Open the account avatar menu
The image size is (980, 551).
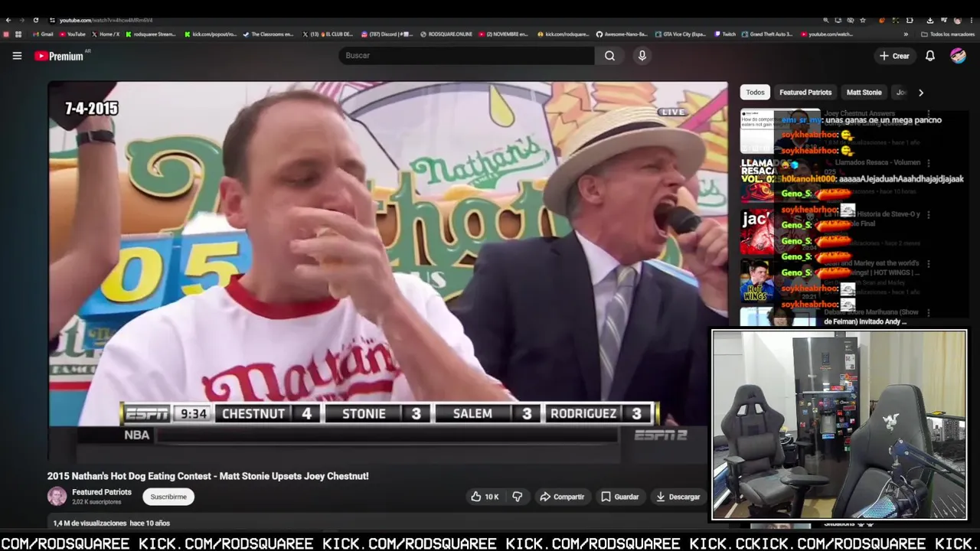tap(958, 56)
